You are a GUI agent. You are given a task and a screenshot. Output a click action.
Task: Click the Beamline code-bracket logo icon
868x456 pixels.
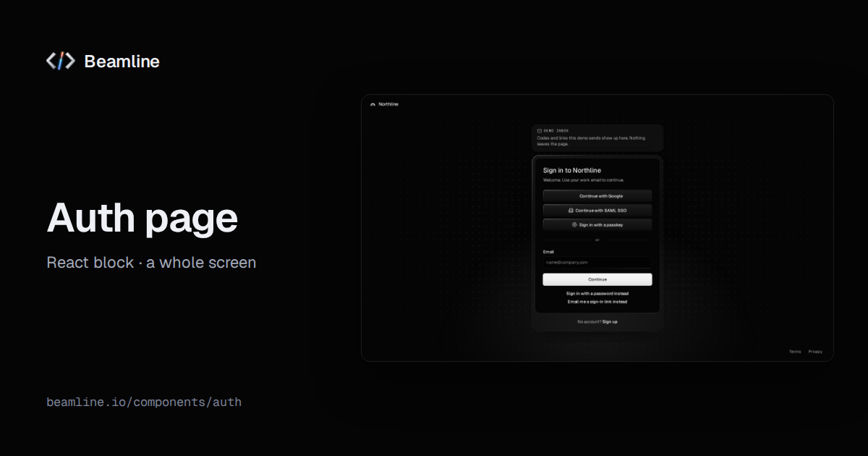point(60,62)
